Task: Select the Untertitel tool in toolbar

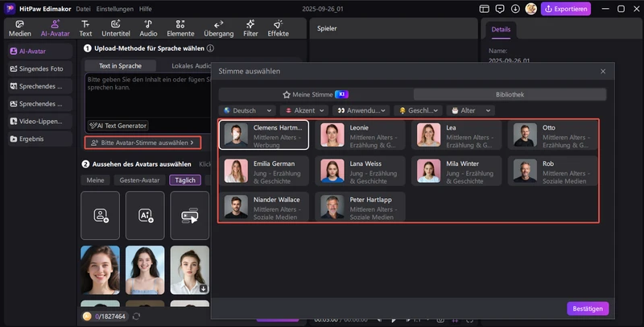Action: [115, 28]
